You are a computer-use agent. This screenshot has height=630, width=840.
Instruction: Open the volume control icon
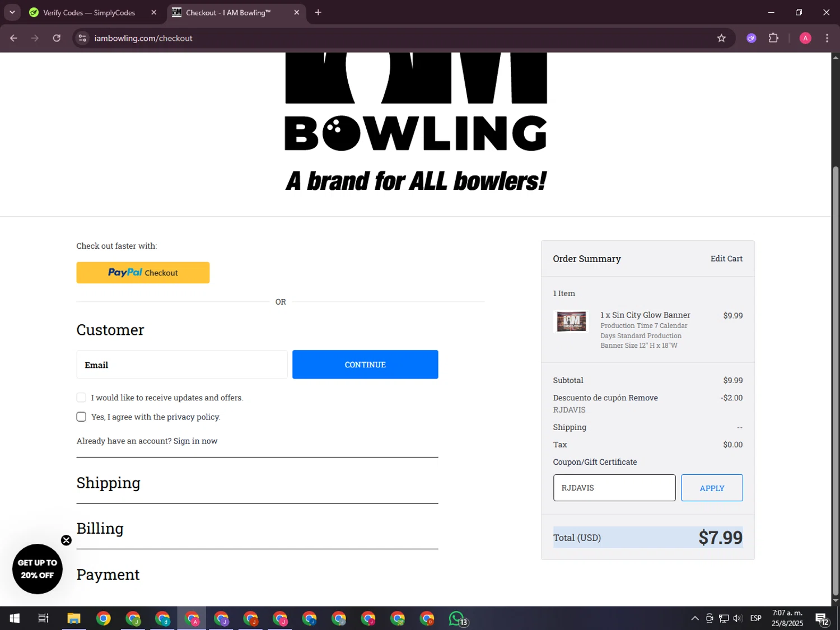pyautogui.click(x=738, y=618)
